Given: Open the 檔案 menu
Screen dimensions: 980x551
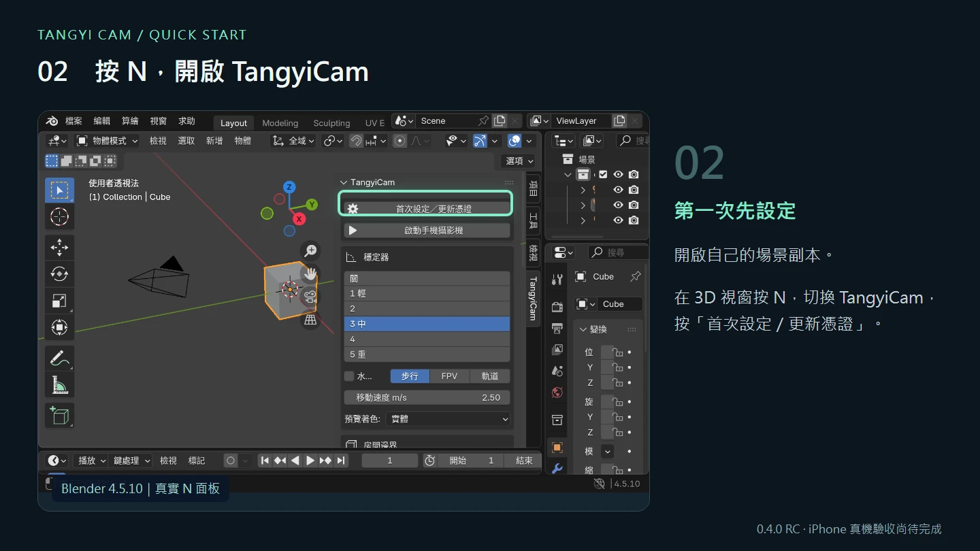Looking at the screenshot, I should pos(73,121).
